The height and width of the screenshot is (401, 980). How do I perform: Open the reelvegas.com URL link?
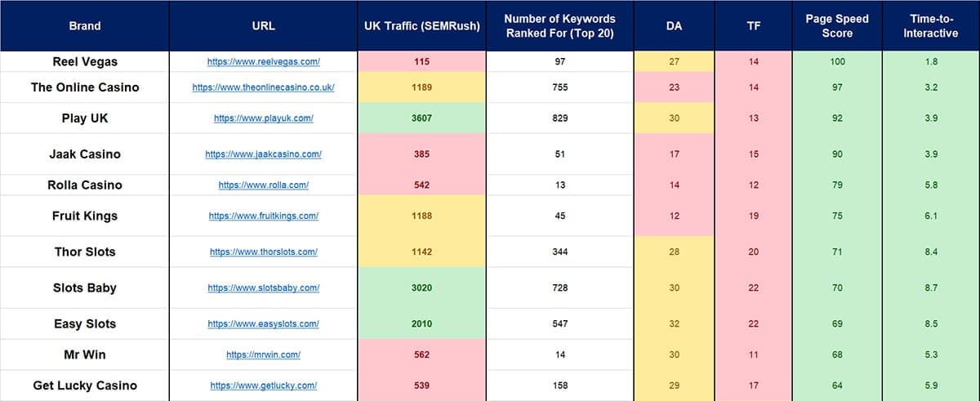[264, 62]
